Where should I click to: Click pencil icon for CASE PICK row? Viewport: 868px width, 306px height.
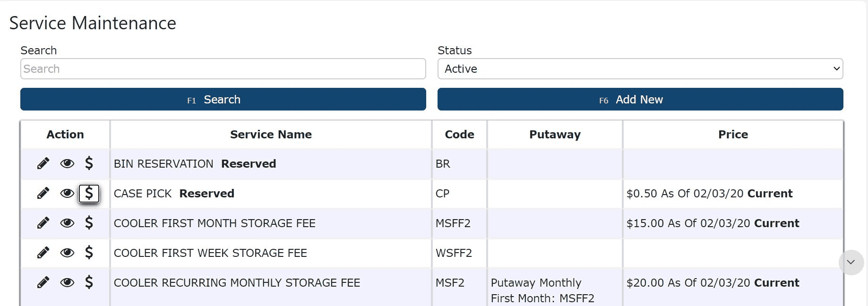43,193
